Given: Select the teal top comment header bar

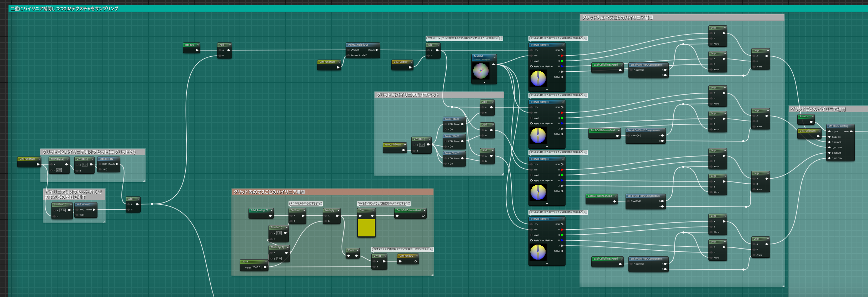Looking at the screenshot, I should (438, 9).
